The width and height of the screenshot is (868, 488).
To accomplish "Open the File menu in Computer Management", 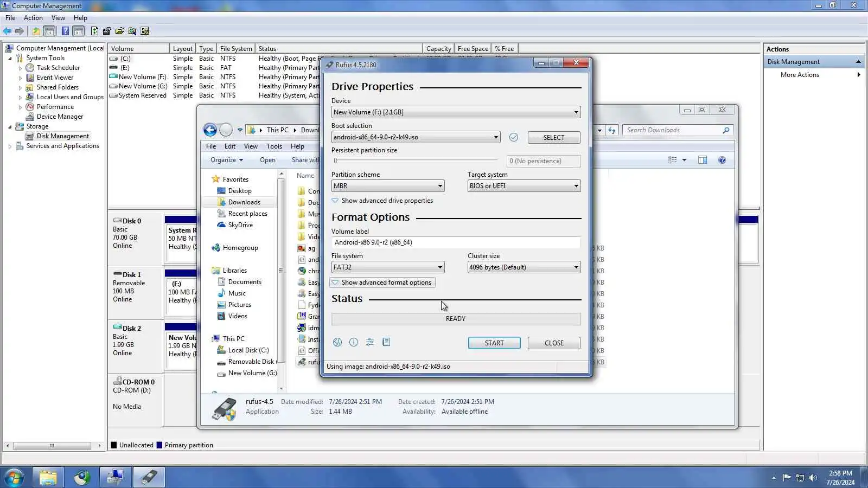I will [10, 18].
